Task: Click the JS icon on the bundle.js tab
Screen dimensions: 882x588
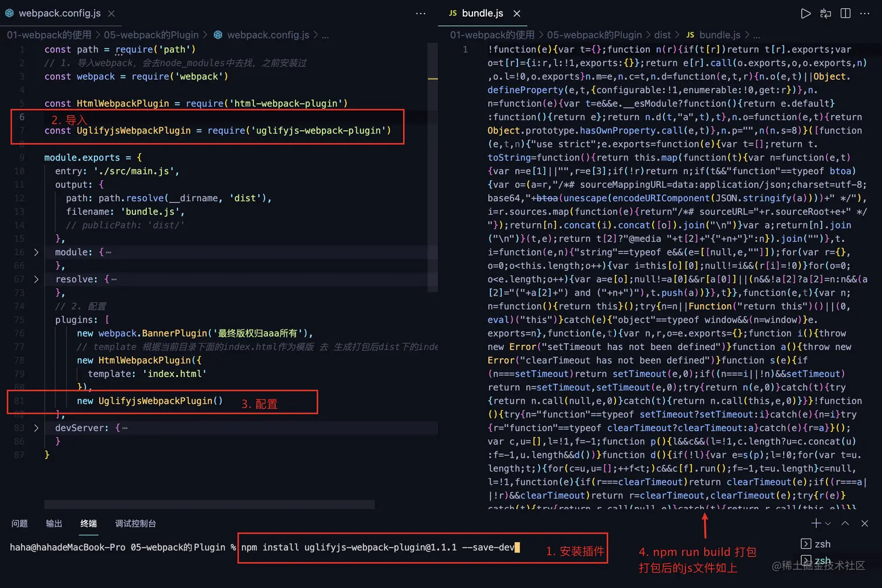Action: tap(453, 13)
